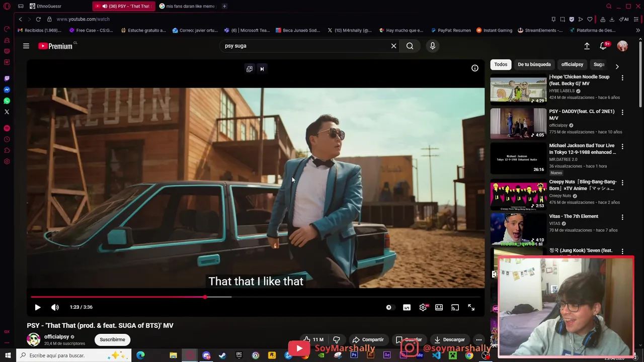Switch to theater mode

[x=439, y=307]
